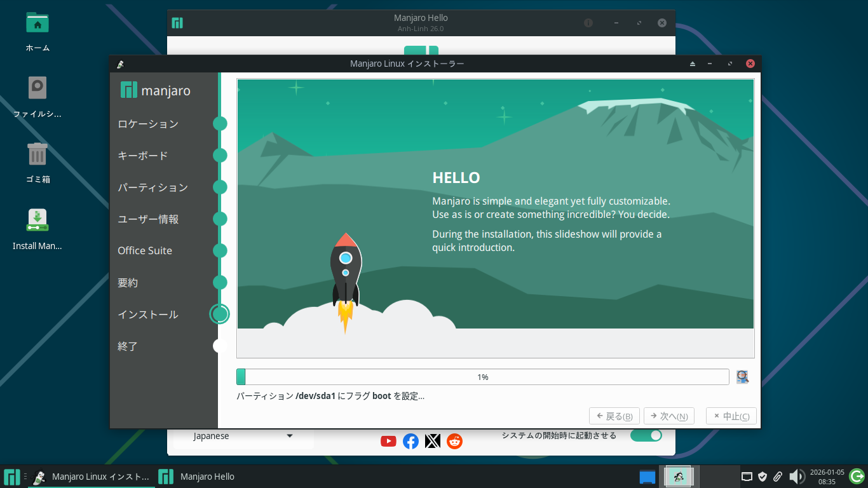Open the Reddit link in Manjaro Hello
The height and width of the screenshot is (488, 868).
[x=454, y=441]
